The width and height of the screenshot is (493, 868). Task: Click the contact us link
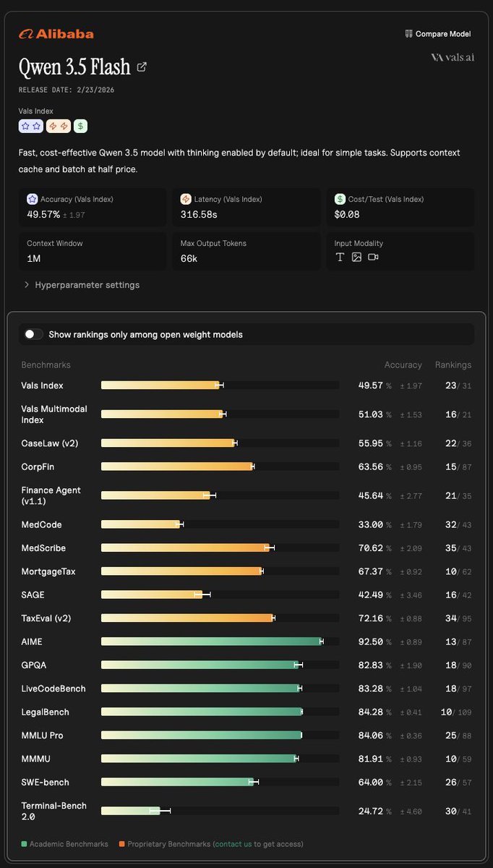coord(233,844)
